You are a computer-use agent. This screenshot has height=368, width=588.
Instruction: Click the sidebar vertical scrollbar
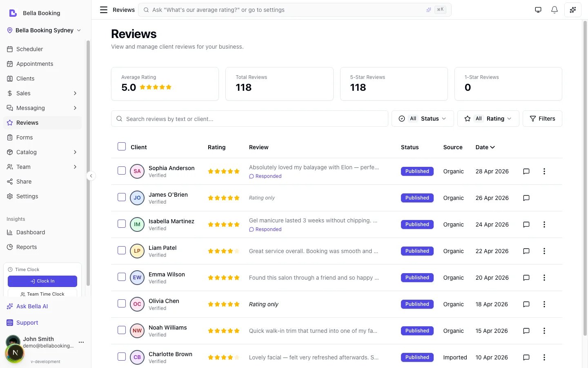tap(88, 164)
